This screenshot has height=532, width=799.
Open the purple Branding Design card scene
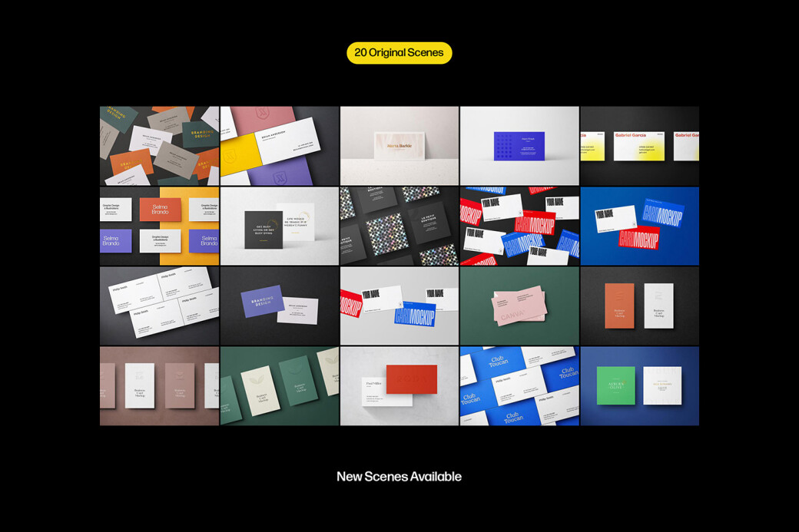[279, 305]
